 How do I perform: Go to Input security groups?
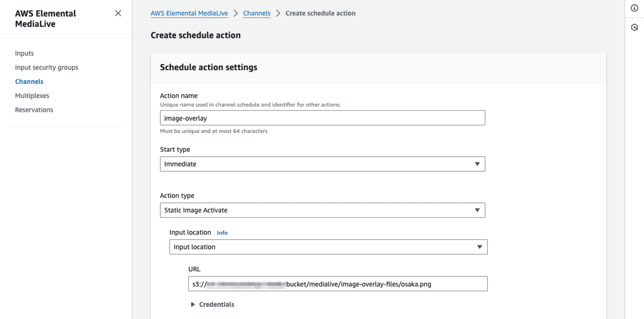point(47,67)
